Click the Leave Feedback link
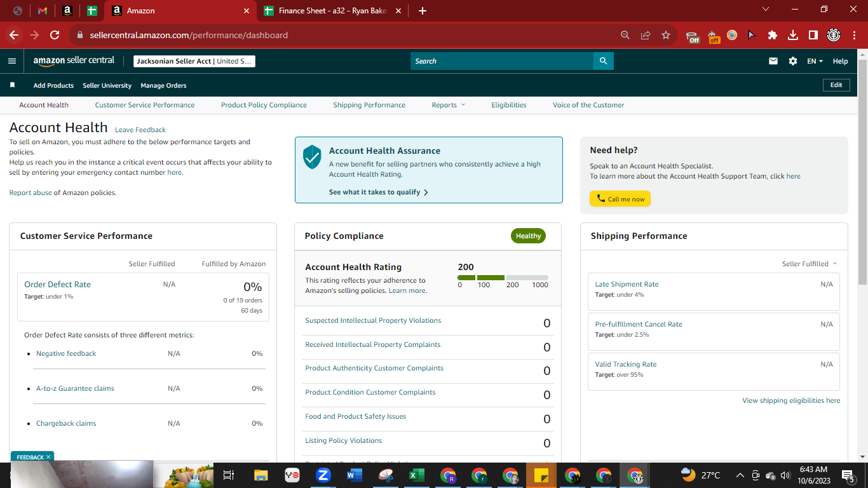 click(140, 130)
